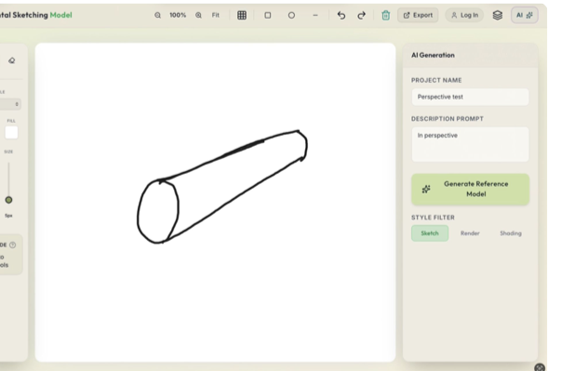
Task: Click the round icon at bottom-right corner
Action: [x=540, y=367]
